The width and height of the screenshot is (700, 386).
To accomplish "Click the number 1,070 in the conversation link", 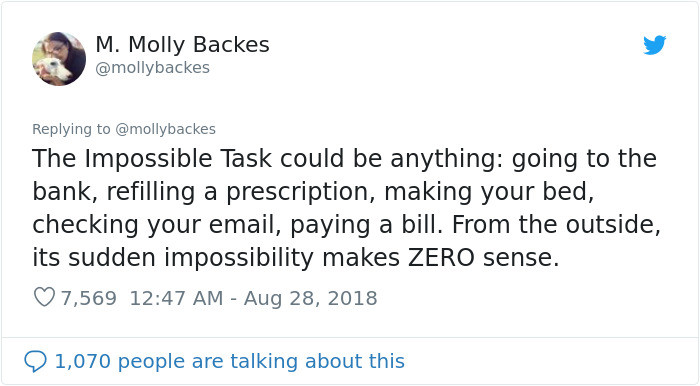I will point(82,361).
